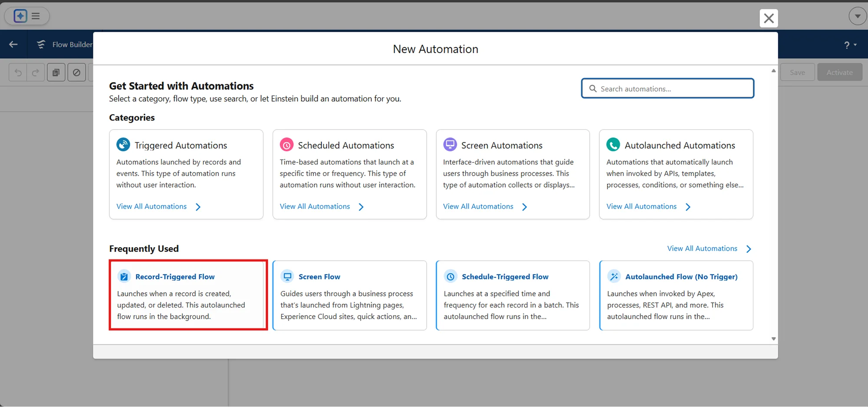Viewport: 868px width, 407px height.
Task: Click the Scheduled Automations clock icon
Action: 286,145
